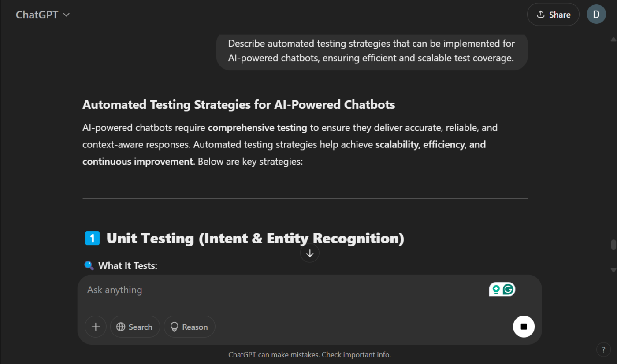Screen dimensions: 617x364
Task: Click the plus attach button
Action: tap(96, 327)
